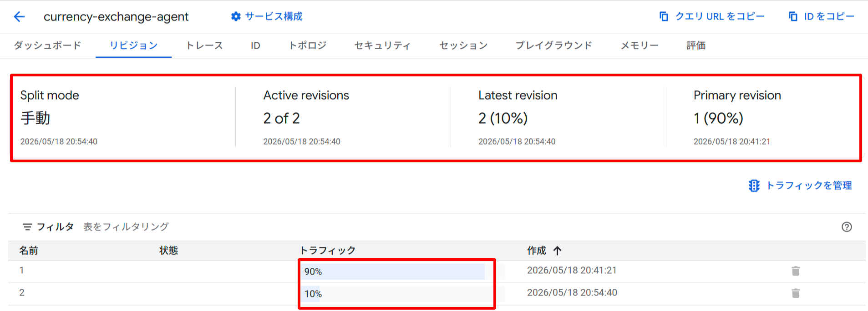Click the gear icon for サービス構成

pos(236,17)
